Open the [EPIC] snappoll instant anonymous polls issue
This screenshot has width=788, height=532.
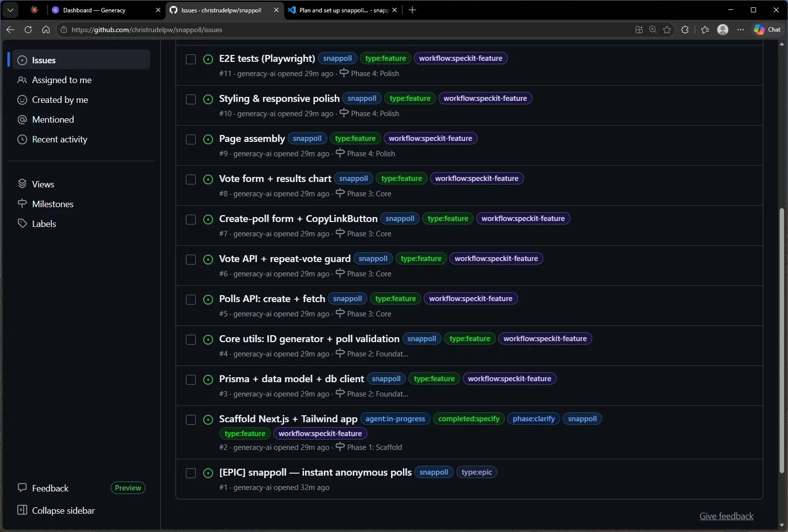(315, 472)
